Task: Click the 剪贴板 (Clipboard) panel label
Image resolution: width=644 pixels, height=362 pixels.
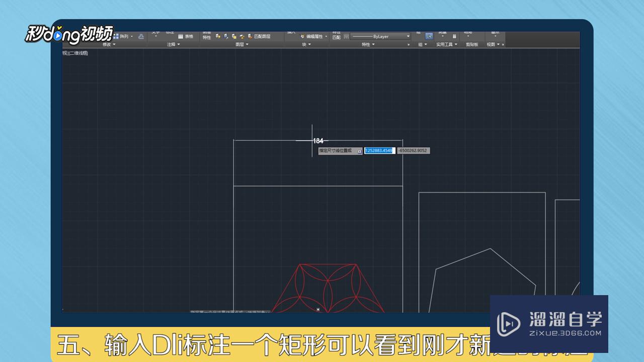Action: 472,44
